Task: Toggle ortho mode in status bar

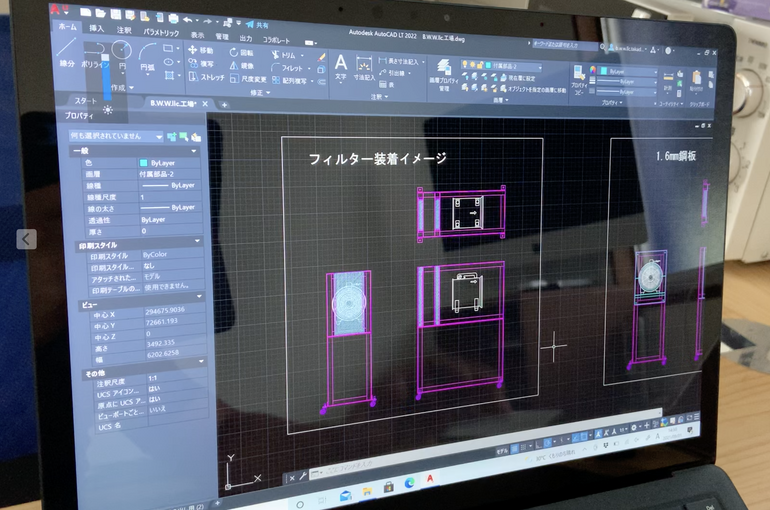Action: point(539,444)
